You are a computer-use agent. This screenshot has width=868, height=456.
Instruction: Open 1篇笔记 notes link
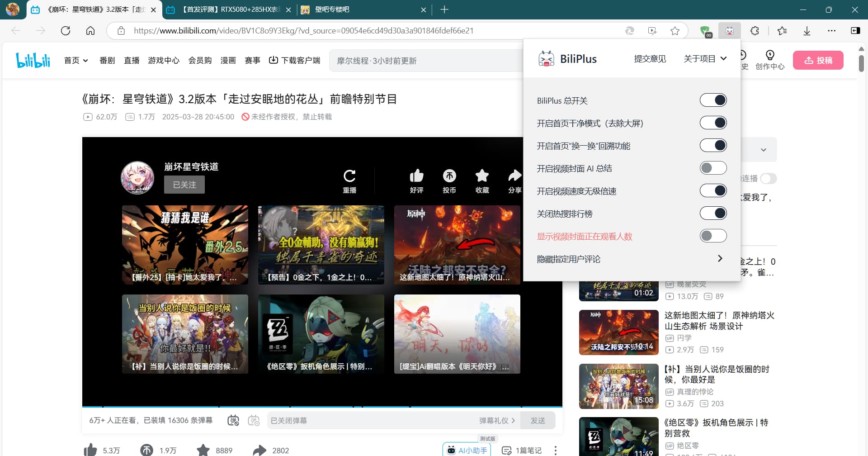click(522, 450)
